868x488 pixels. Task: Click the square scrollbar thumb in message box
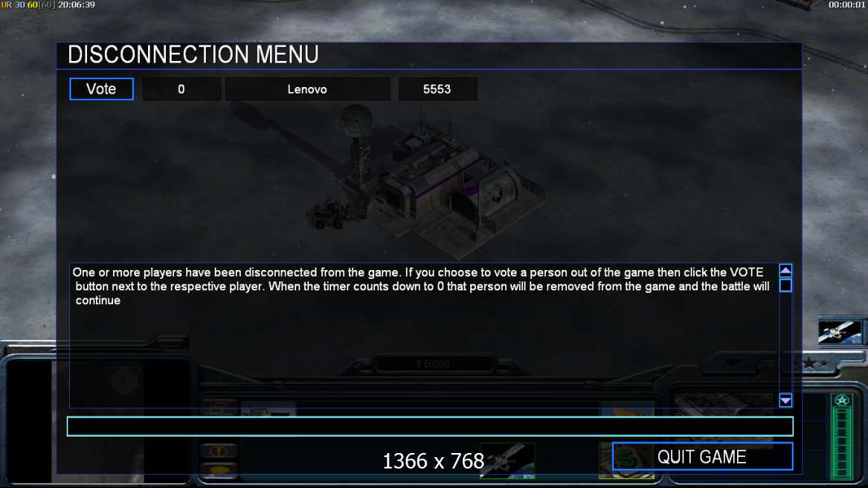click(785, 285)
